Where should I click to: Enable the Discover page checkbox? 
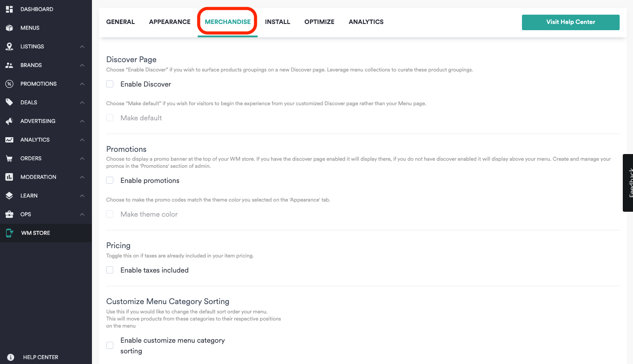[110, 84]
